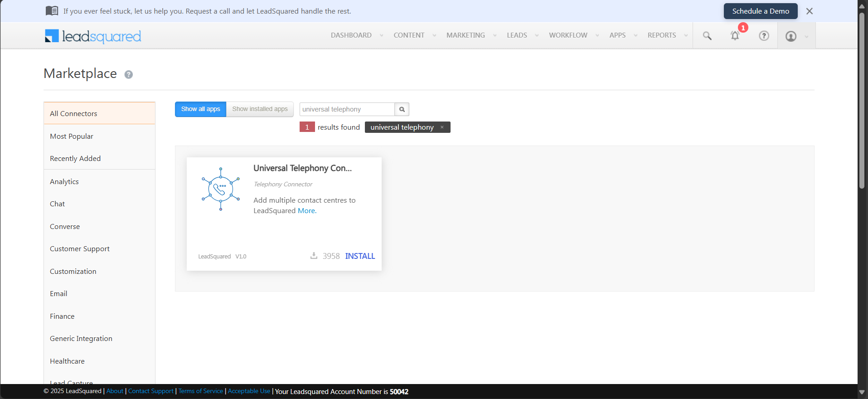Select Chat category
This screenshot has width=868, height=399.
(99, 204)
